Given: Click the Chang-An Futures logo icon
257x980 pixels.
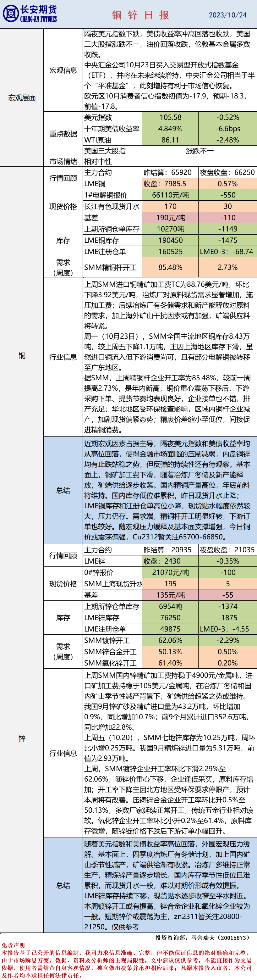Looking at the screenshot, I should 11,14.
